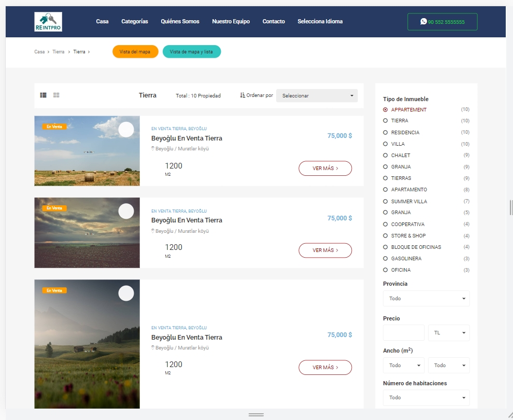Click the bottom-right corner resize grip
The height and width of the screenshot is (420, 513).
[510, 414]
